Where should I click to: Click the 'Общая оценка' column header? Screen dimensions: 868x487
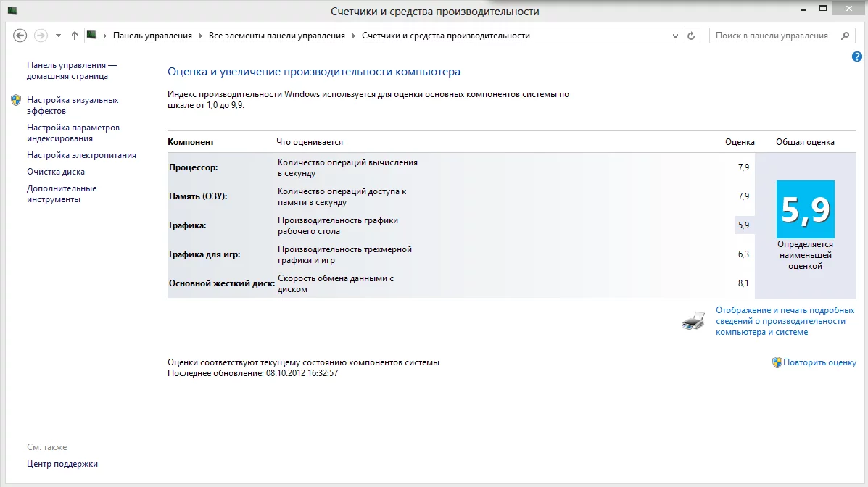tap(805, 142)
